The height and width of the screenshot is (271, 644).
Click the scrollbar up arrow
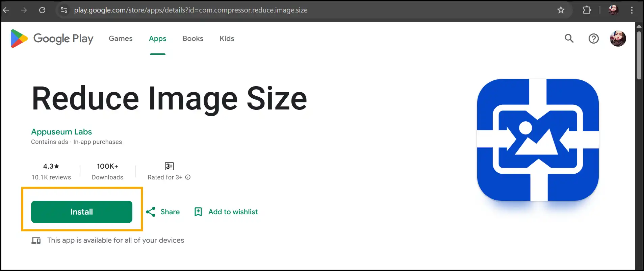tap(639, 26)
